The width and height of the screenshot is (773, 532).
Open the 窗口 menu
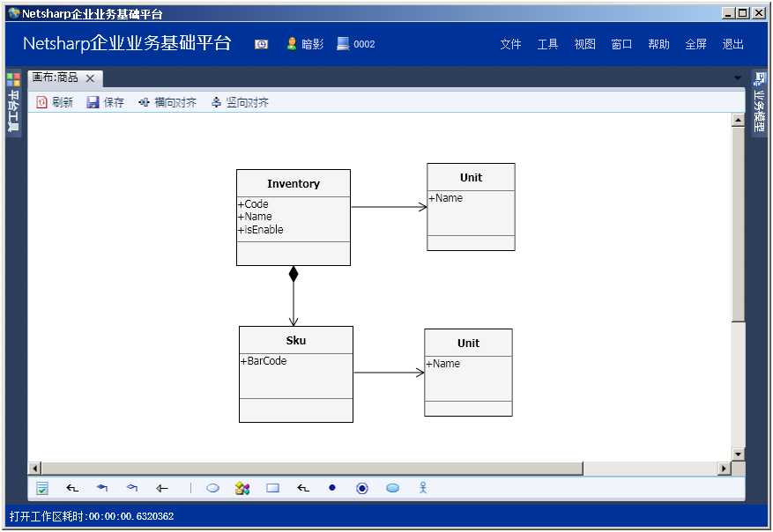(621, 44)
